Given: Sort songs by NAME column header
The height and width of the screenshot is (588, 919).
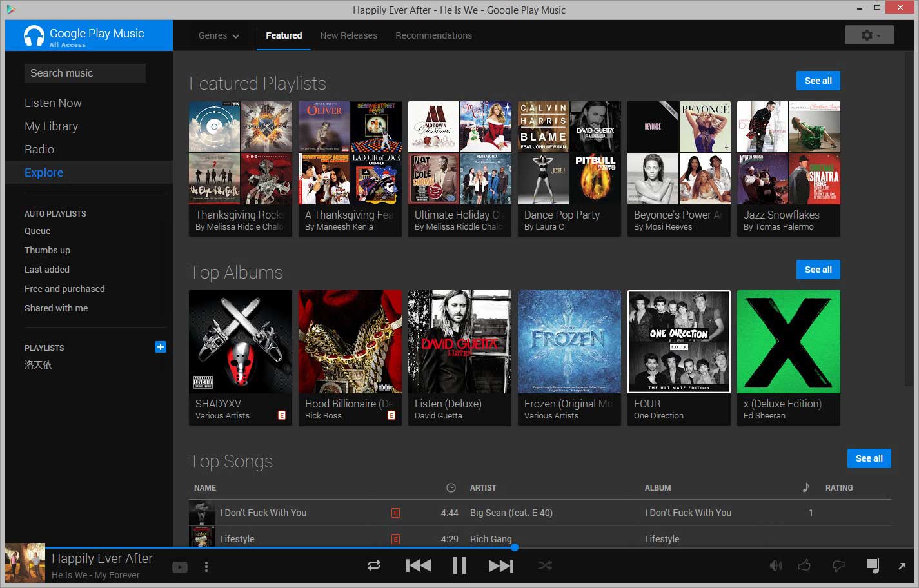Looking at the screenshot, I should (205, 488).
